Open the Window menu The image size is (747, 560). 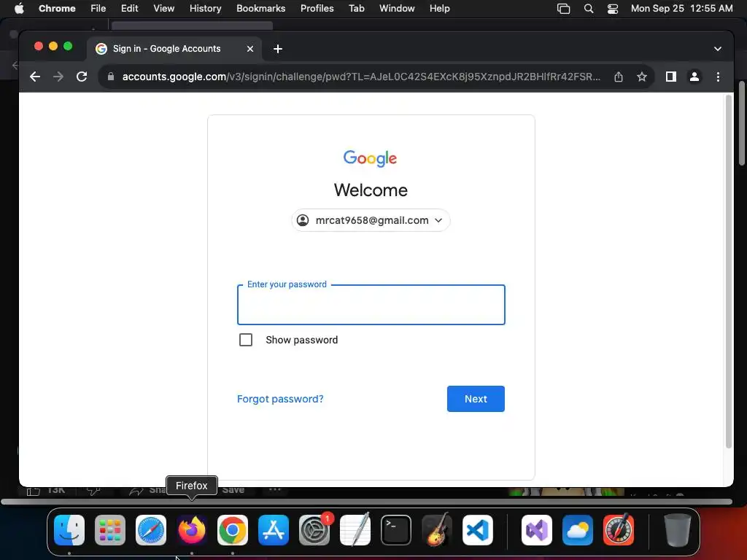(397, 9)
